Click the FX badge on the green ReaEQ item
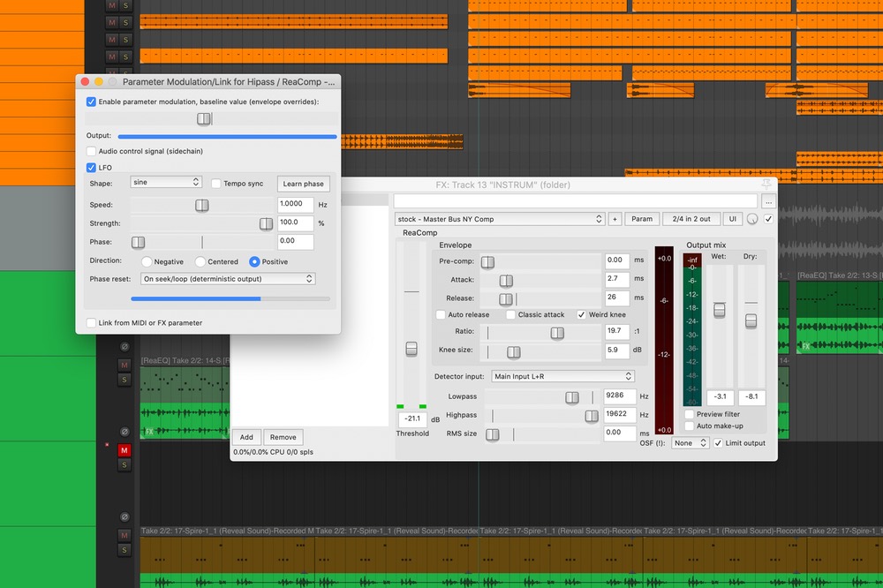The height and width of the screenshot is (588, 883). point(149,432)
